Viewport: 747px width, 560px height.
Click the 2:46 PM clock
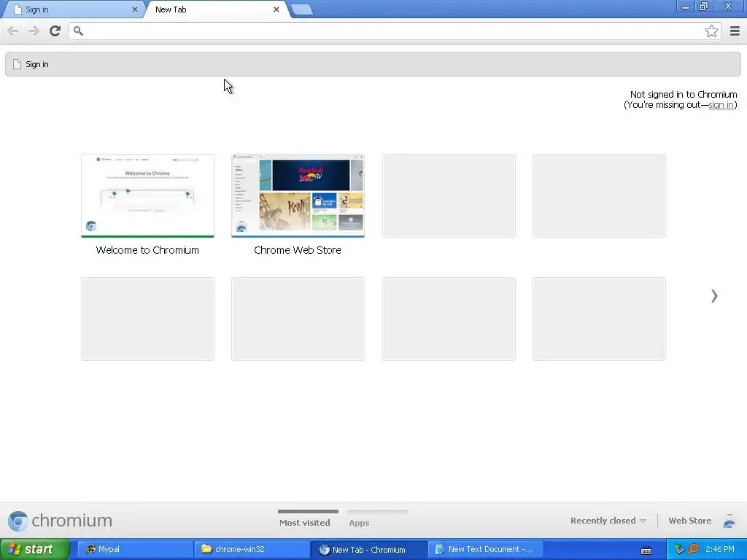(720, 549)
